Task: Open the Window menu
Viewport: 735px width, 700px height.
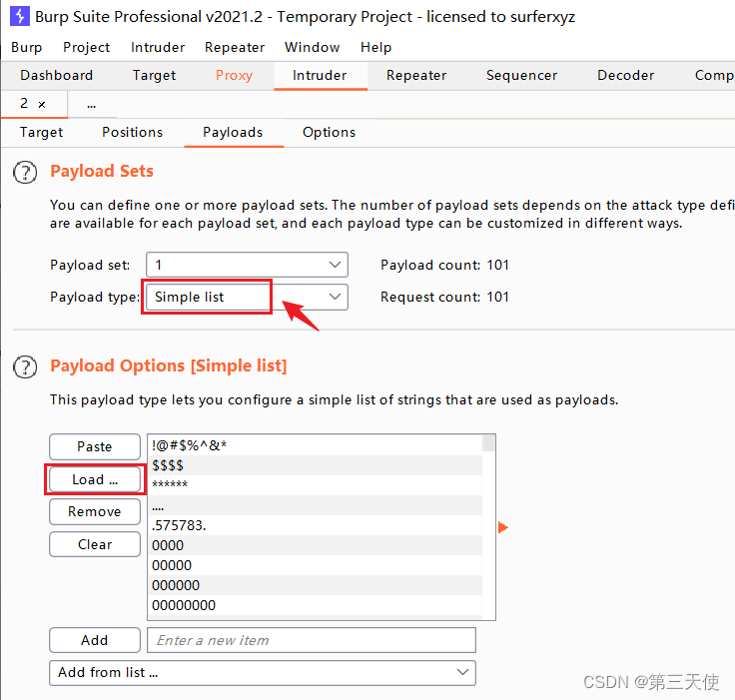Action: [312, 47]
